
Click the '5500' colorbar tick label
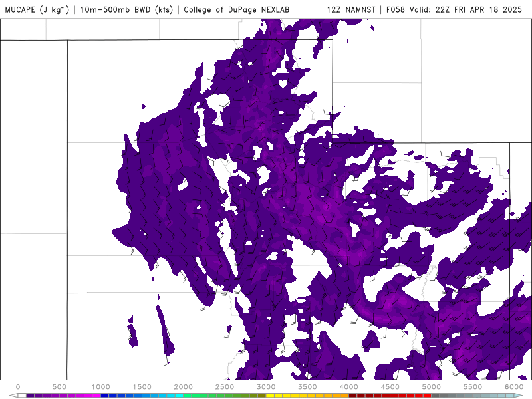(473, 387)
